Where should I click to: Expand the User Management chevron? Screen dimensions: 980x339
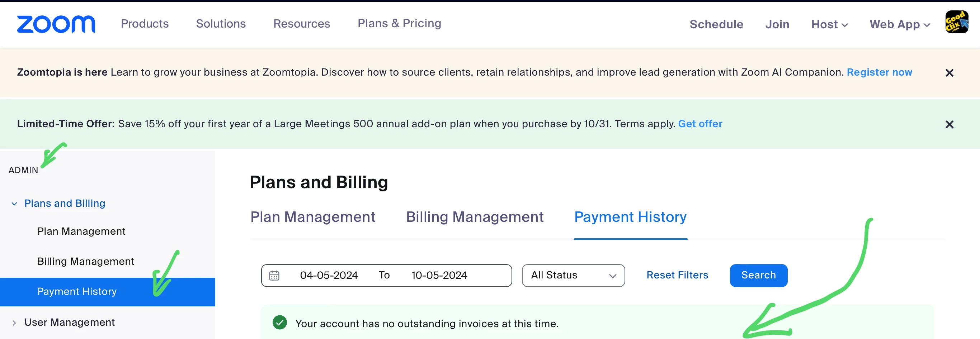click(x=14, y=323)
